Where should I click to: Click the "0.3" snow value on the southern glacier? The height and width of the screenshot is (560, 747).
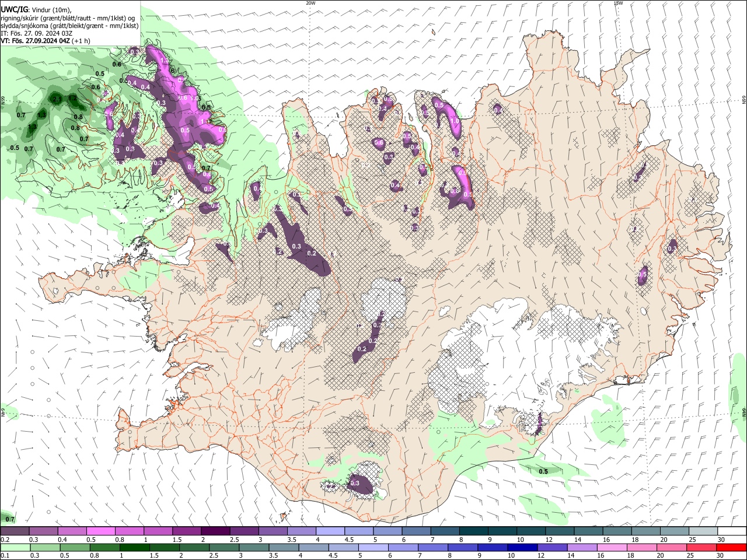pyautogui.click(x=355, y=484)
